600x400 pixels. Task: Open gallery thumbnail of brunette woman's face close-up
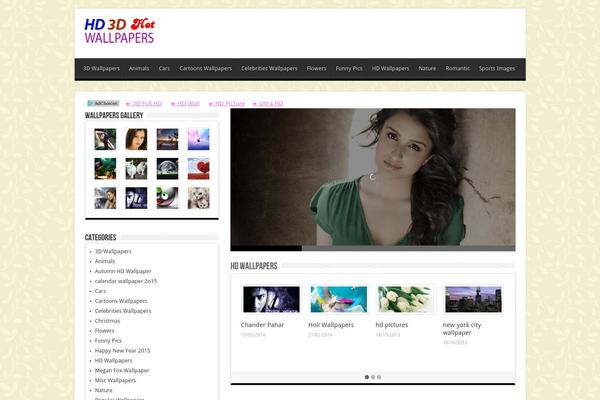point(136,139)
